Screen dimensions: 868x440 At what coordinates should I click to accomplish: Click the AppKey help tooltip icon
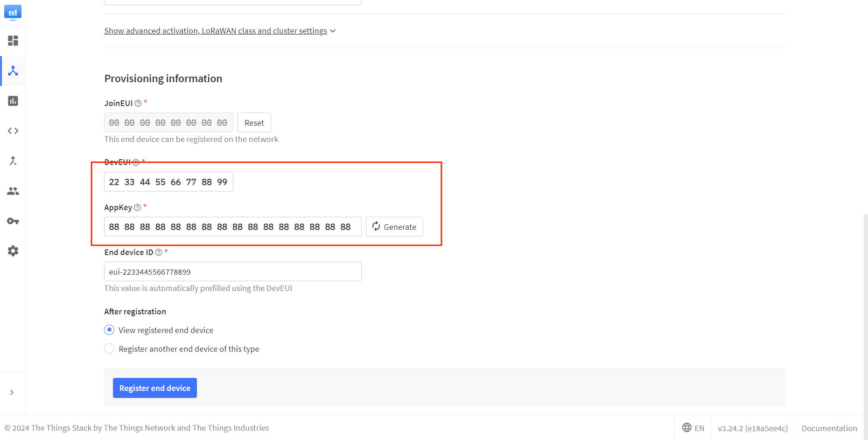point(137,207)
